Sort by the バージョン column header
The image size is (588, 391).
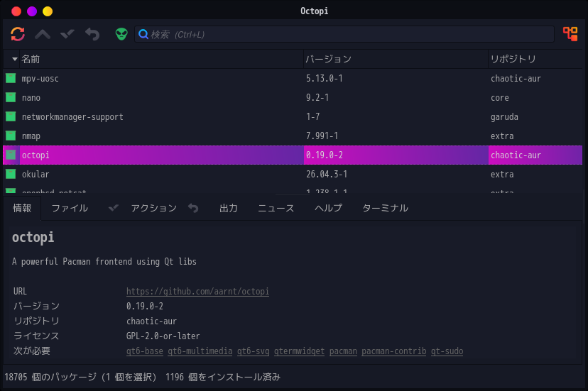click(x=396, y=59)
